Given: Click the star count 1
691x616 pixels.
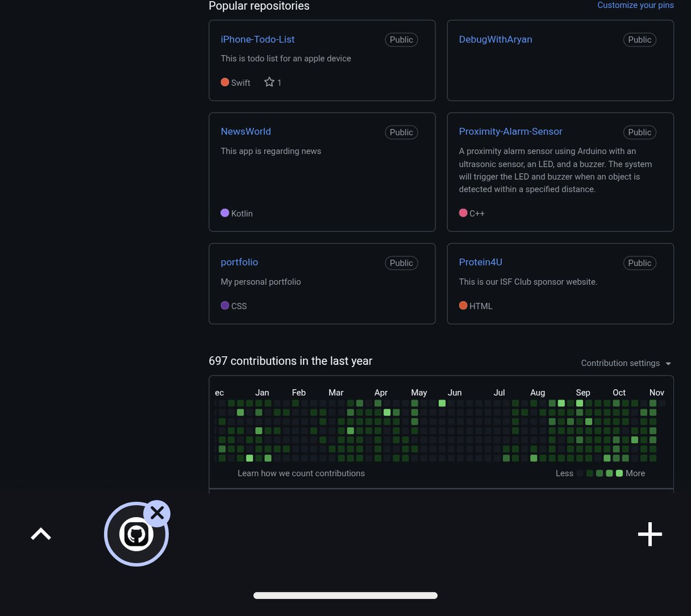Looking at the screenshot, I should [279, 82].
